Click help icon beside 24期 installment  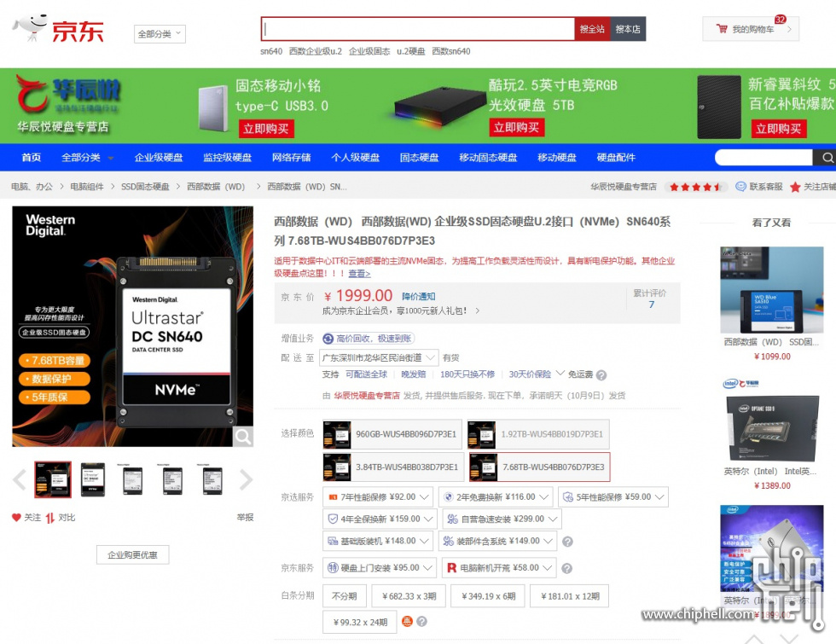pos(421,622)
